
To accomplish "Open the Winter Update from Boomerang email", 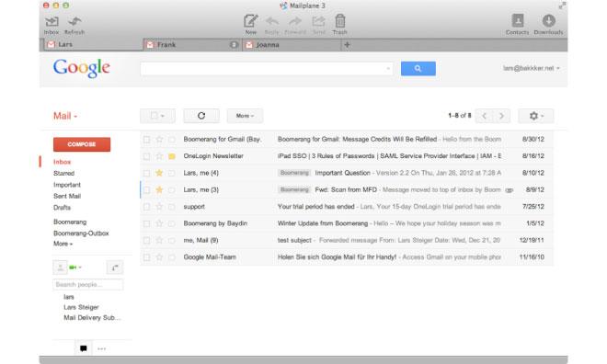I will [x=347, y=223].
